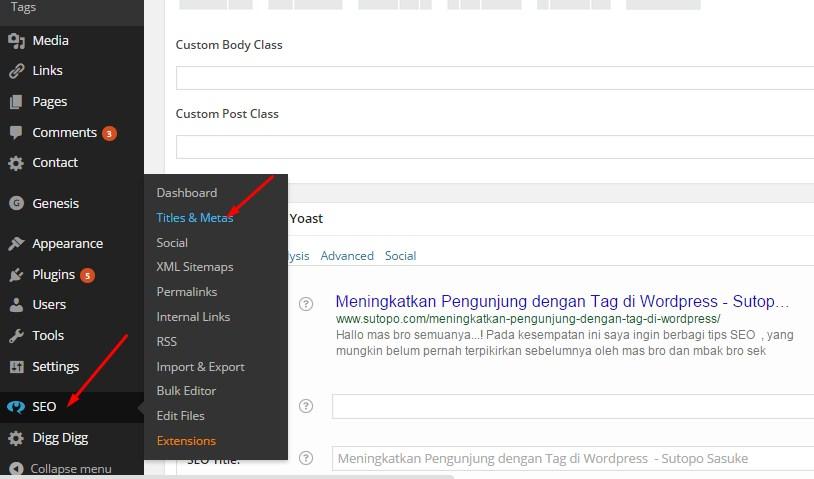Viewport: 814px width, 479px height.
Task: Click snippet title Meningkatkan Pengunjung dengan Tag
Action: pyautogui.click(x=562, y=301)
